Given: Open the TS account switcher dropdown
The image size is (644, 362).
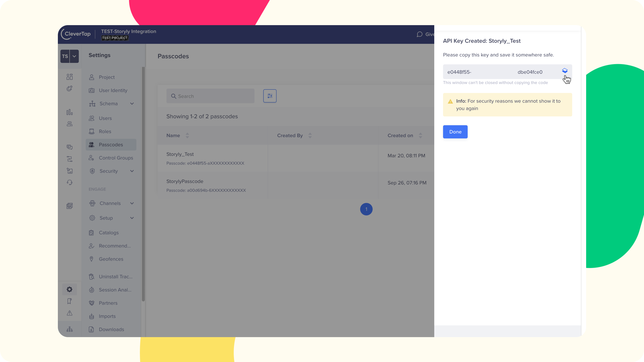Looking at the screenshot, I should (74, 56).
